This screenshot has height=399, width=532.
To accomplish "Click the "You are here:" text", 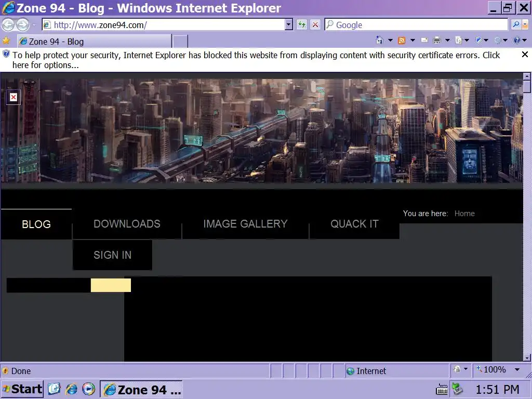I will click(425, 214).
